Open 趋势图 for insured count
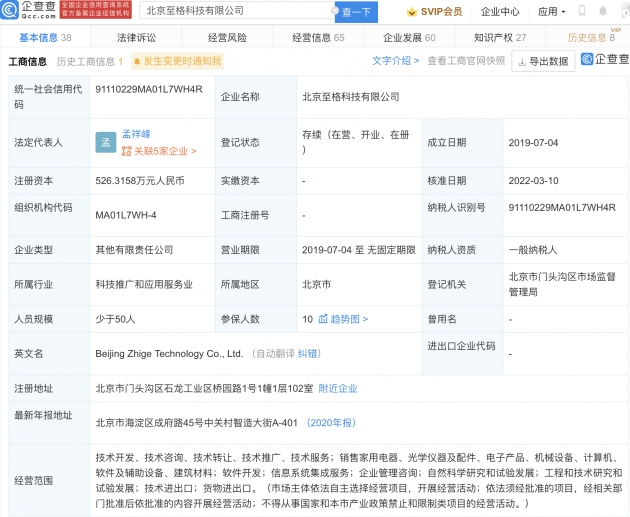Screen dimensions: 630x517 click(349, 319)
